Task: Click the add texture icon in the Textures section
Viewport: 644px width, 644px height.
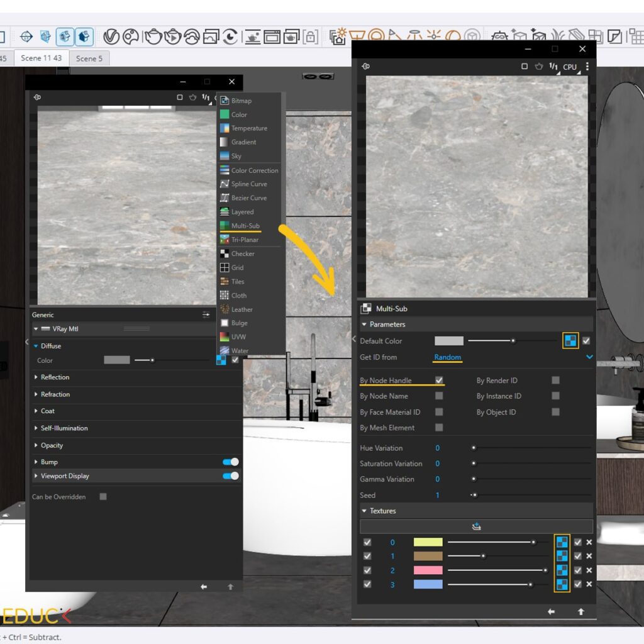Action: pyautogui.click(x=476, y=526)
